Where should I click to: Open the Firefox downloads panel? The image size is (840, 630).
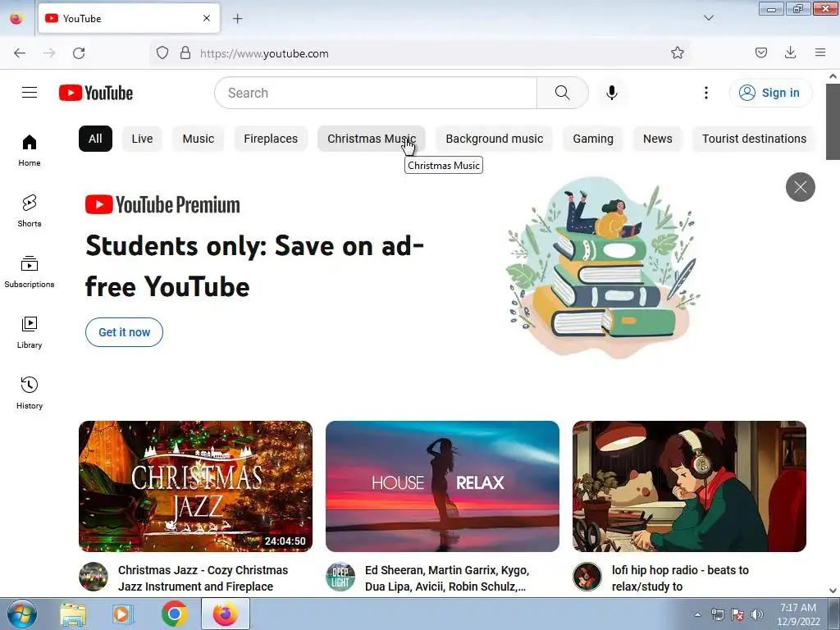(x=790, y=53)
